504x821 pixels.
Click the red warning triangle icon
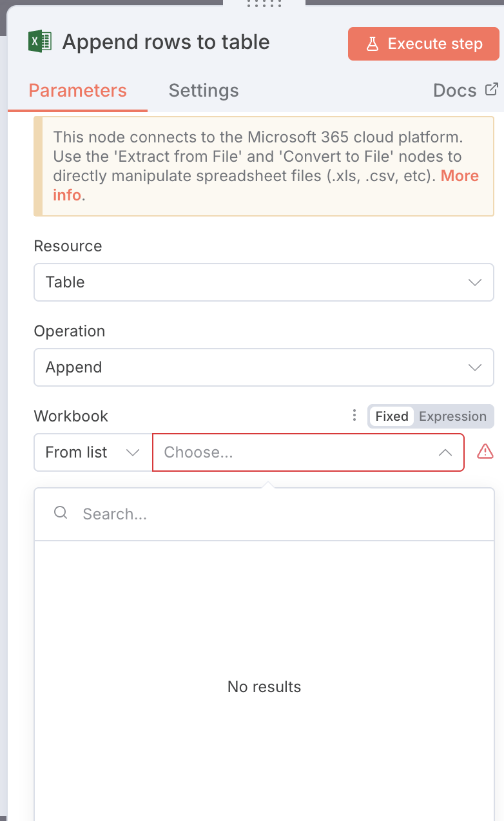[485, 452]
